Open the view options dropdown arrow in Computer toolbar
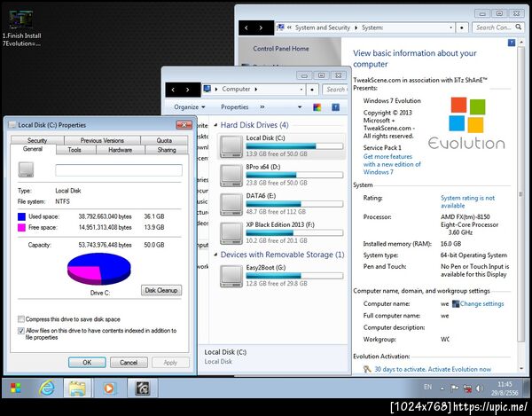This screenshot has height=416, width=532. (x=300, y=107)
